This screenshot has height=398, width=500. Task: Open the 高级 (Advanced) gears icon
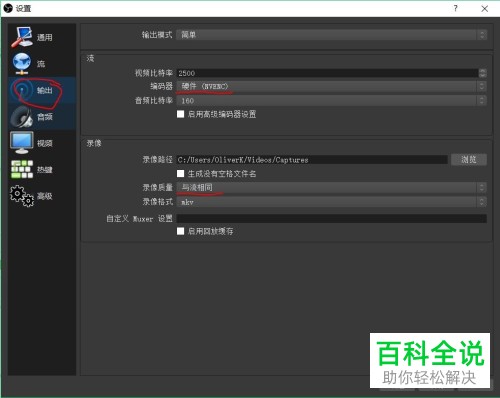pos(22,196)
